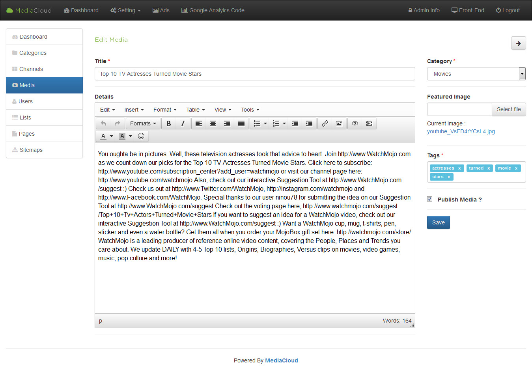Click the Save button
The width and height of the screenshot is (532, 392).
(x=438, y=222)
